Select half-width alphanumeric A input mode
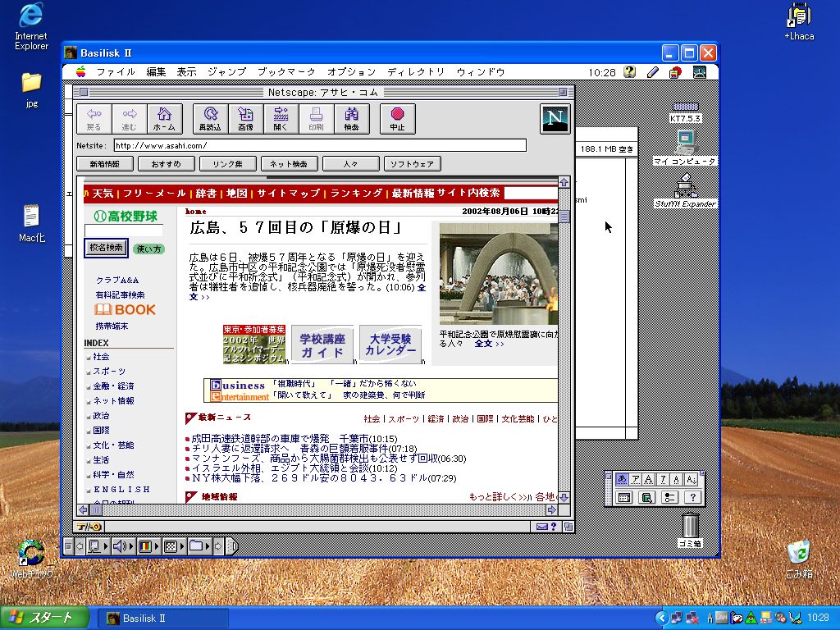Viewport: 840px width, 630px height. coord(677,479)
